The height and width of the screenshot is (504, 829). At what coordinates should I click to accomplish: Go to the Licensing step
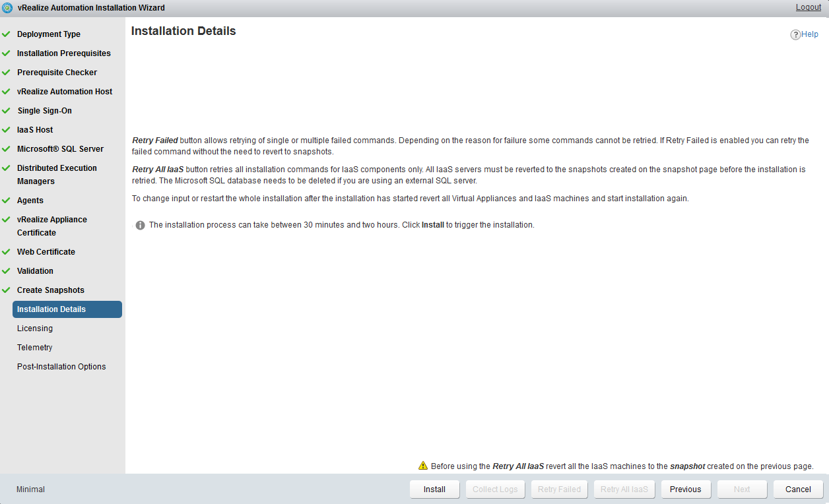click(x=35, y=329)
